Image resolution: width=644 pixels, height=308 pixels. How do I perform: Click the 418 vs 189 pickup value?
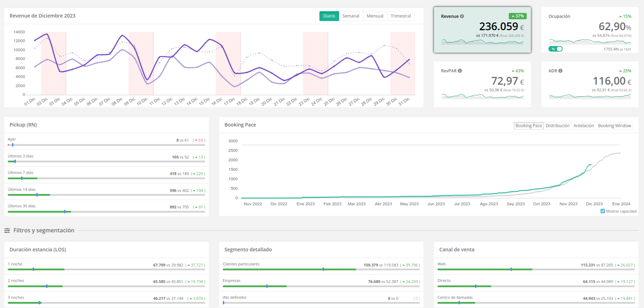pos(179,174)
